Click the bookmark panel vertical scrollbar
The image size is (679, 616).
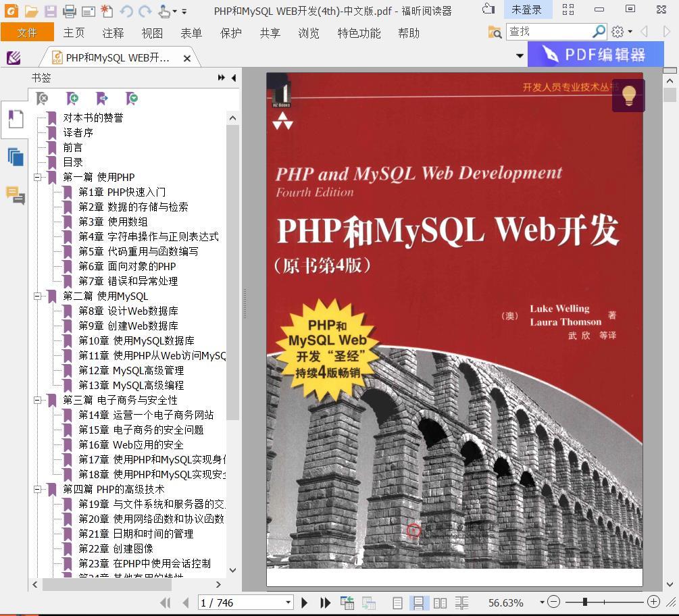coord(232,273)
